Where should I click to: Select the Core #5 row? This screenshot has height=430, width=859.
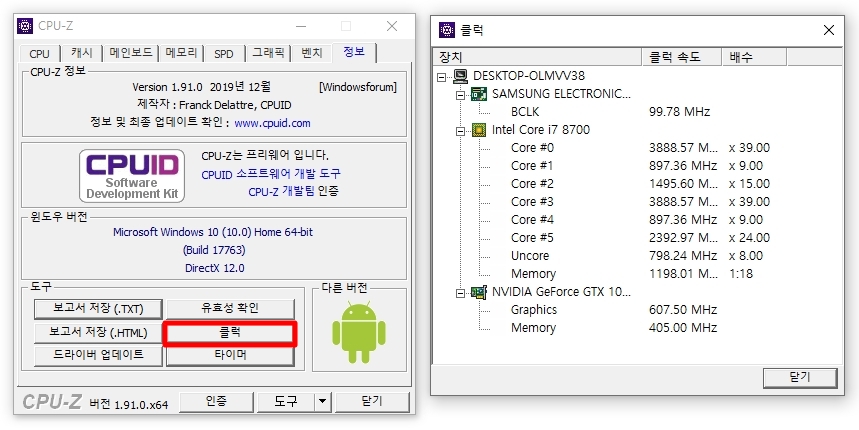point(532,238)
